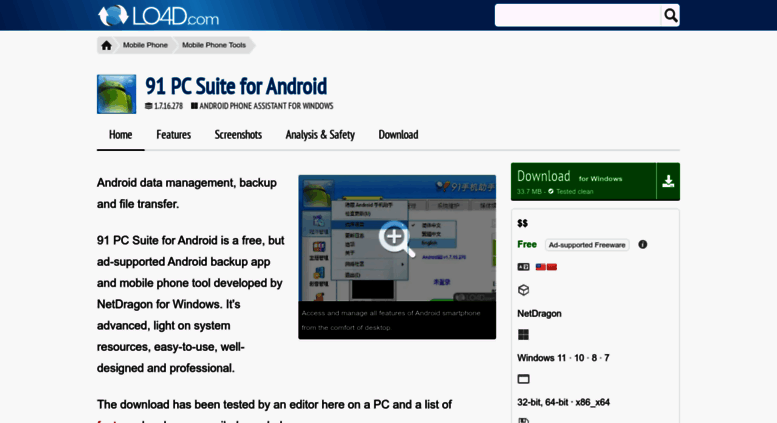Click the version number 1.7.16.278

click(x=168, y=106)
